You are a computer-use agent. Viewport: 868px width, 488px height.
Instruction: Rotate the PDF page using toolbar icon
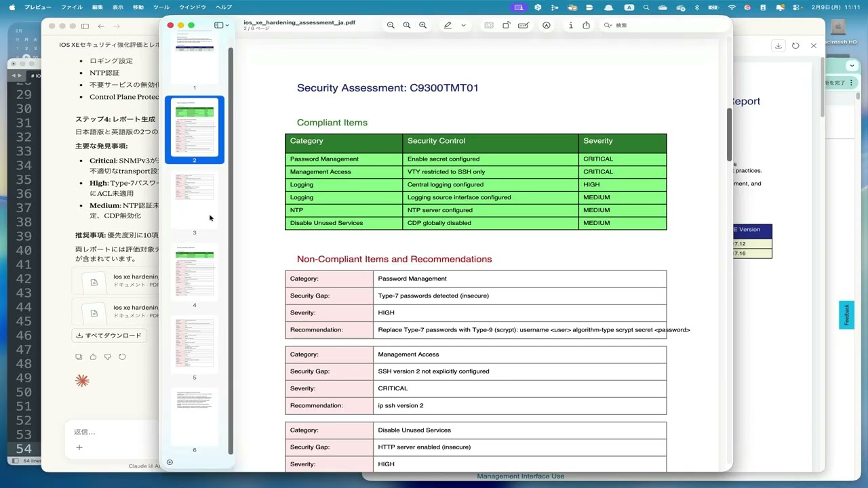(x=506, y=25)
